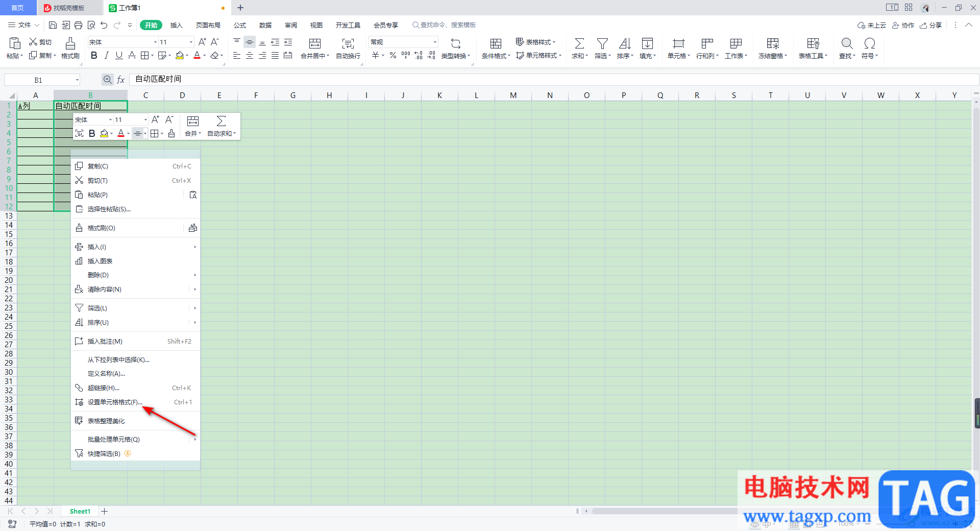The height and width of the screenshot is (531, 980).
Task: Switch to the Formulas (公式) ribbon tab
Action: [x=240, y=25]
